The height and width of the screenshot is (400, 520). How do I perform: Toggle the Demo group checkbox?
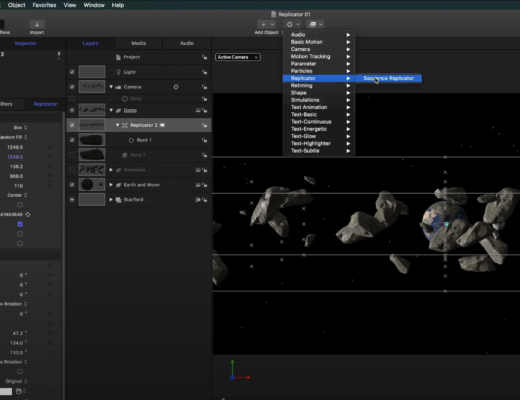click(72, 110)
